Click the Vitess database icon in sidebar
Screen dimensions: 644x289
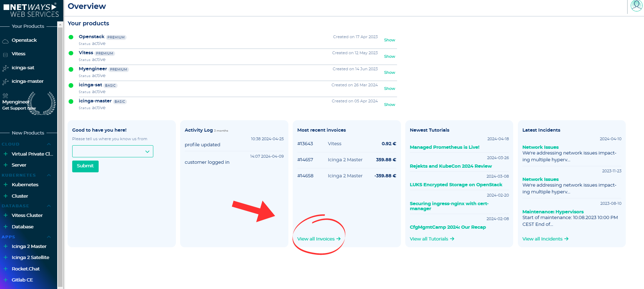(5, 54)
